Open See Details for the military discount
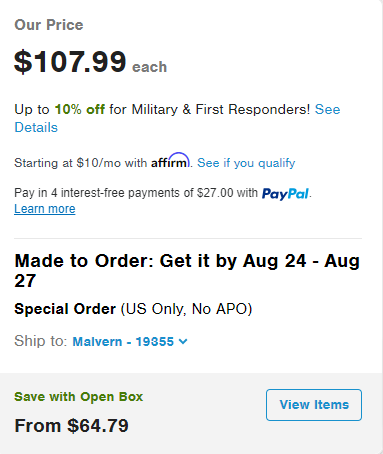Viewport: 383px width, 454px height. pos(177,118)
